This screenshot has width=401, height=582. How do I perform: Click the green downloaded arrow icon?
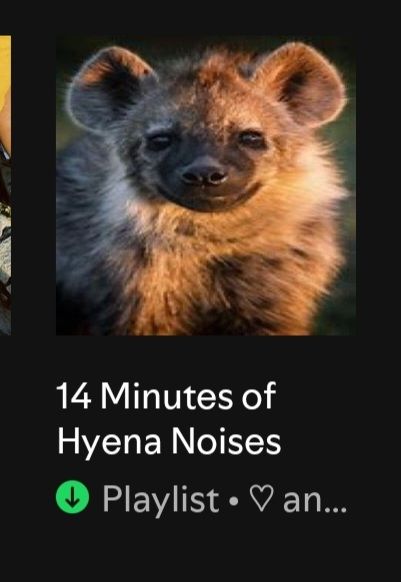pyautogui.click(x=72, y=497)
